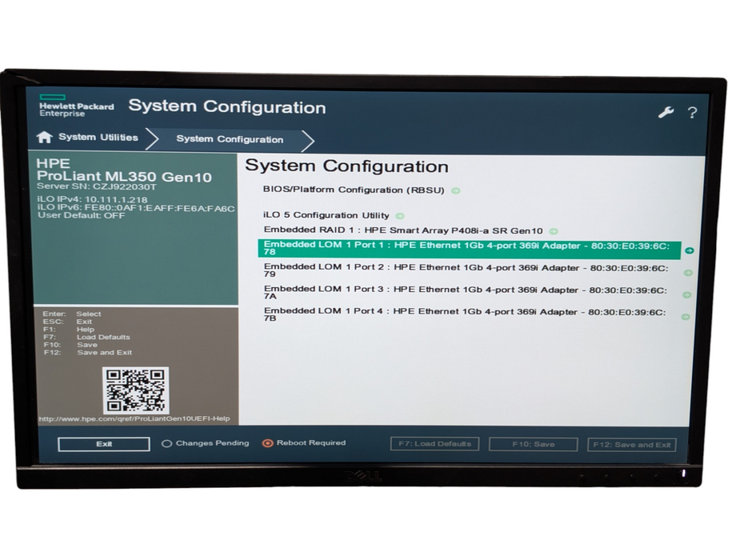Click the wrench settings icon in the header
Screen dimensions: 744x560
point(666,113)
